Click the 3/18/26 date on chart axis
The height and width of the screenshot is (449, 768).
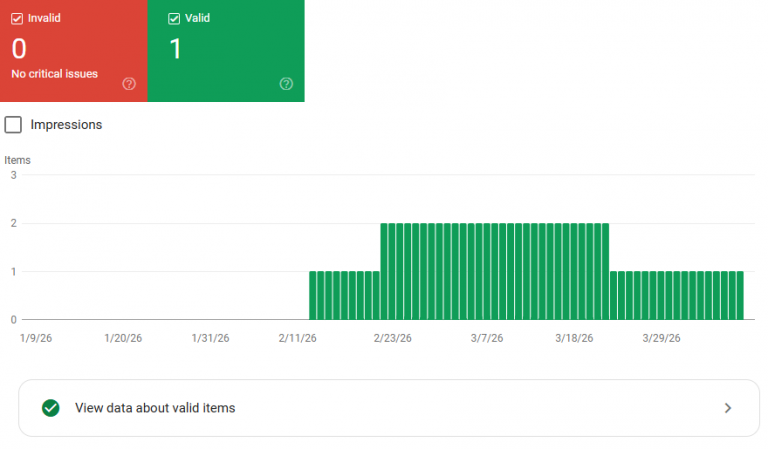click(574, 338)
